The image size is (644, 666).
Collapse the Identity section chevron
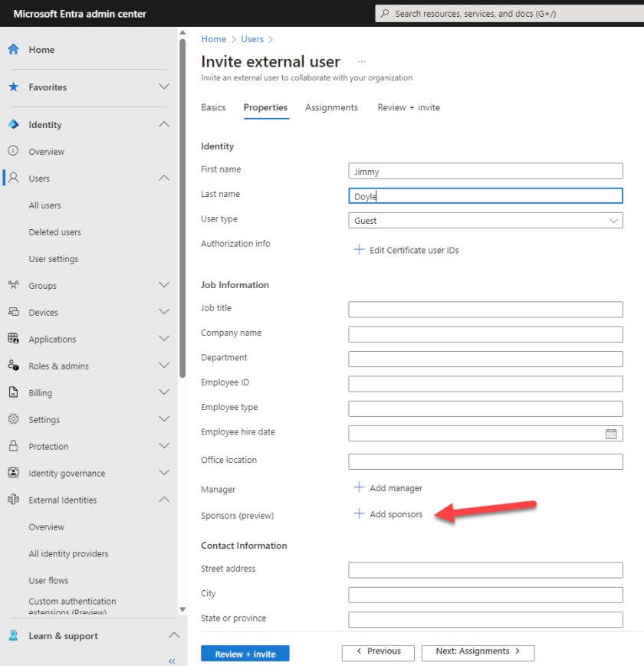pos(164,124)
